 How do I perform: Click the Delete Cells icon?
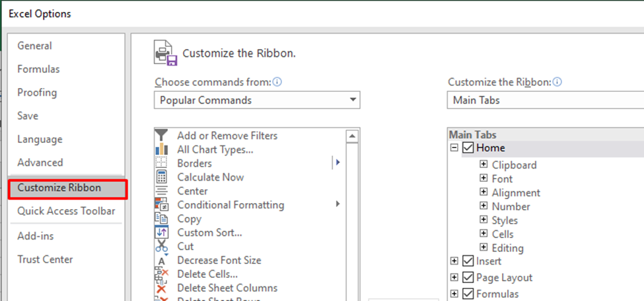coord(161,274)
